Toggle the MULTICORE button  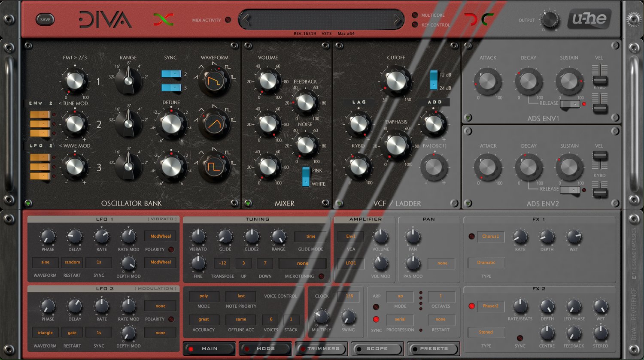pyautogui.click(x=415, y=15)
